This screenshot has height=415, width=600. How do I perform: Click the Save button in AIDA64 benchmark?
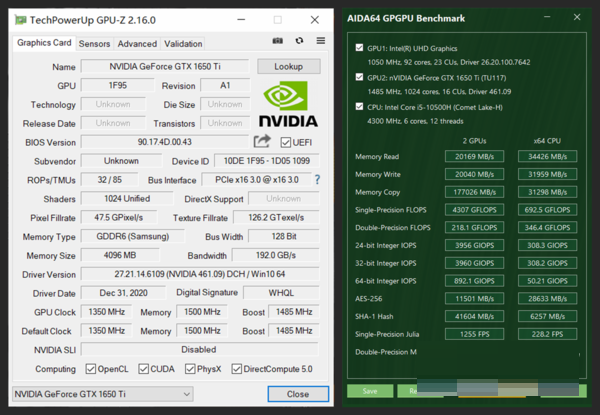pyautogui.click(x=369, y=391)
